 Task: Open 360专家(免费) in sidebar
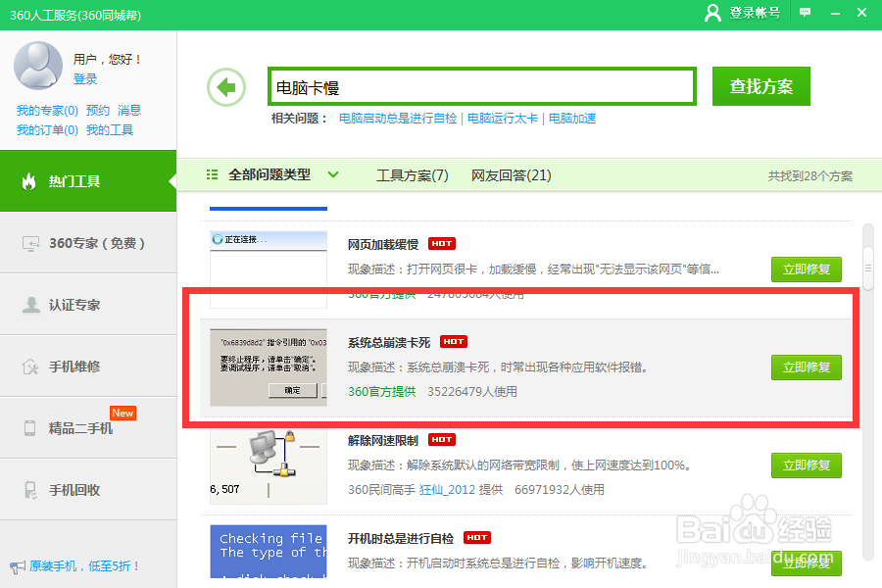[x=88, y=243]
